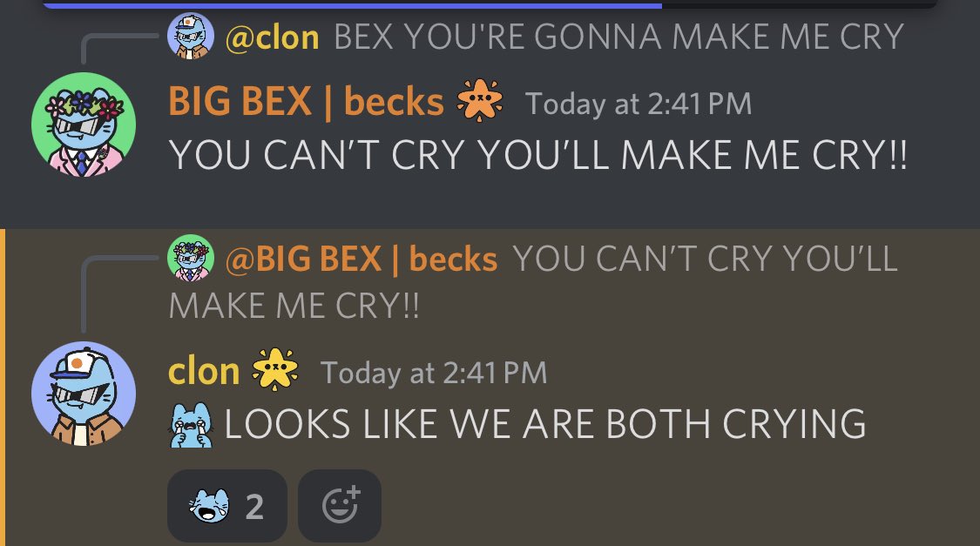Click the yellow star badge next to clon
Screen dimensions: 980x546
tap(275, 369)
